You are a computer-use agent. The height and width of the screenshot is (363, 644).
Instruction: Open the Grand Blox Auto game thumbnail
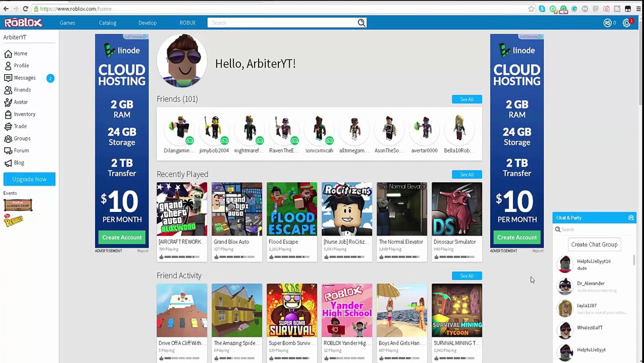(237, 209)
